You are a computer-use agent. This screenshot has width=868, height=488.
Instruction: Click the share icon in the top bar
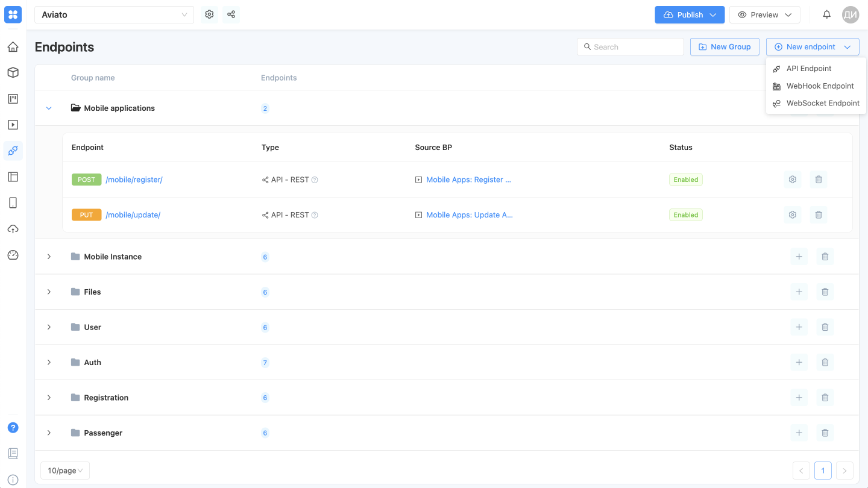231,14
